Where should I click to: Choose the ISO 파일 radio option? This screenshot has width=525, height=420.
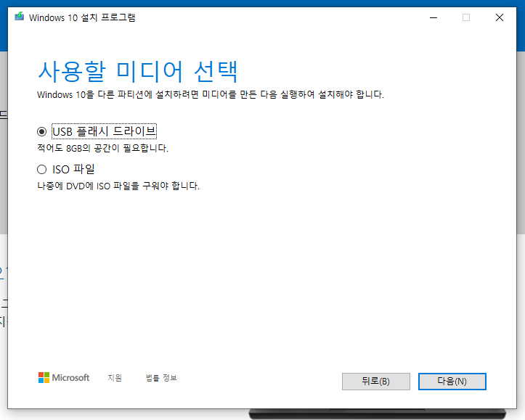coord(42,170)
